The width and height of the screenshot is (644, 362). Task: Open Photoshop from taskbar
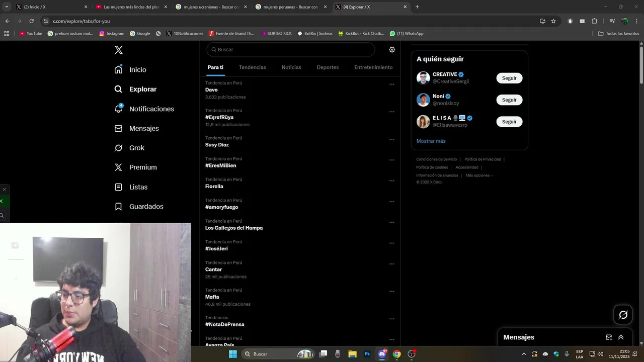click(x=367, y=354)
